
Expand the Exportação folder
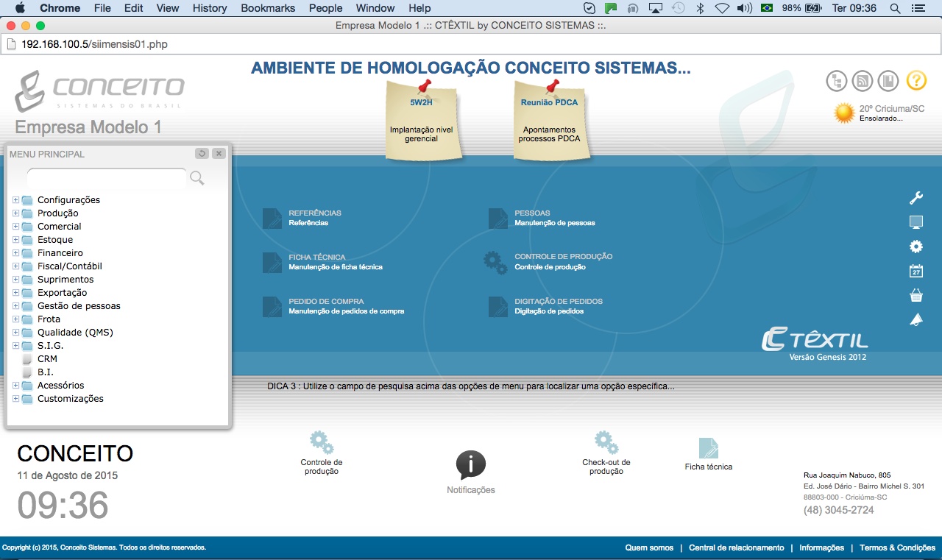tap(16, 293)
